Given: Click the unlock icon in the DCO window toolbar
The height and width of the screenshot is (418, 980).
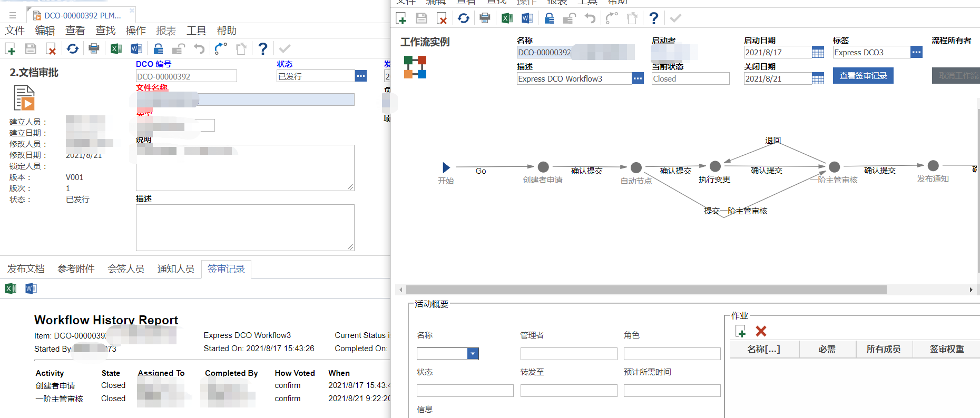Looking at the screenshot, I should point(179,49).
